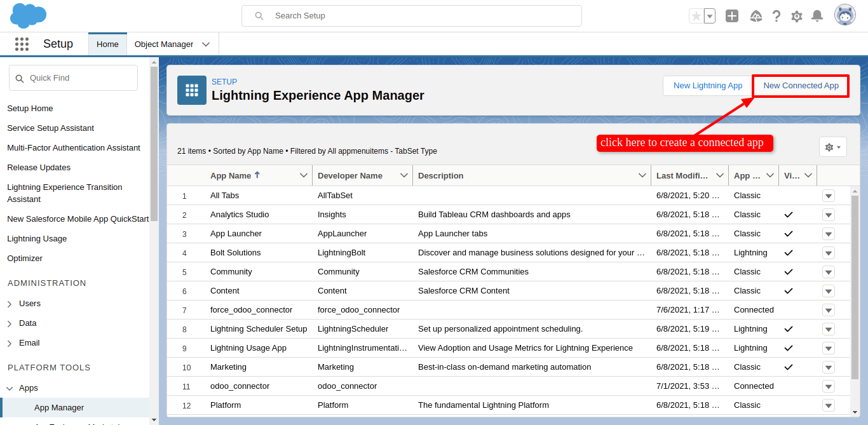
Task: Open the Object Manager tab
Action: (164, 44)
